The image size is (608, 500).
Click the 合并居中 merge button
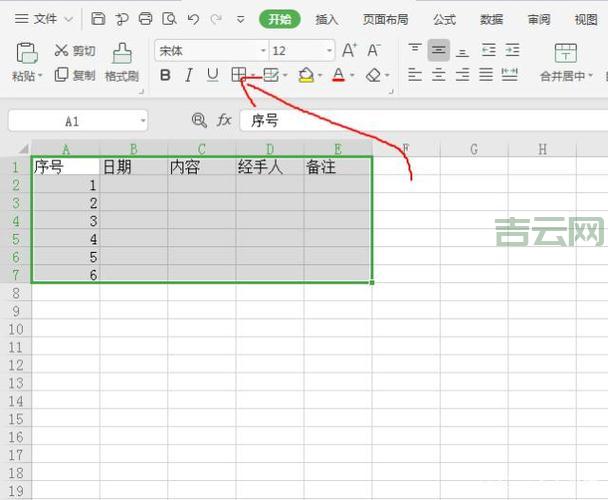pos(566,62)
